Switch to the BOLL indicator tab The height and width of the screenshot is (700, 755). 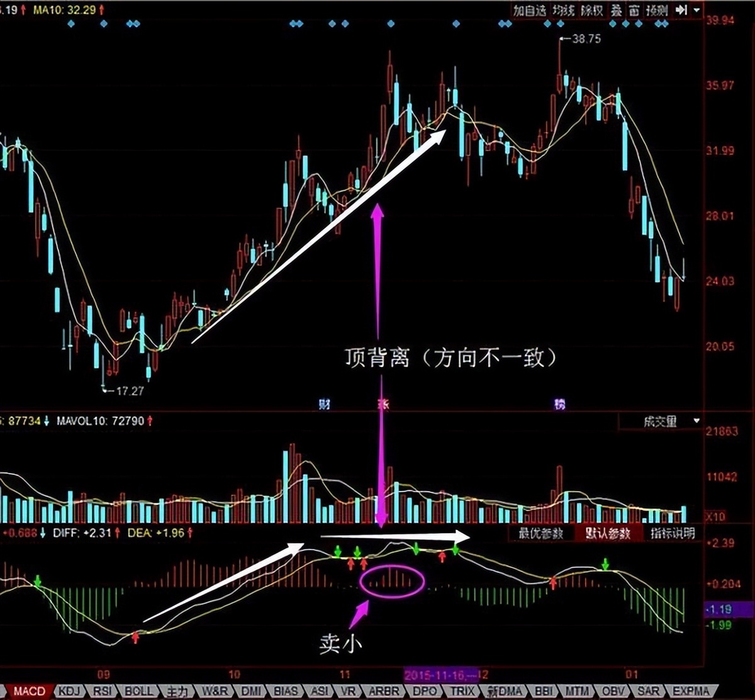tap(138, 691)
